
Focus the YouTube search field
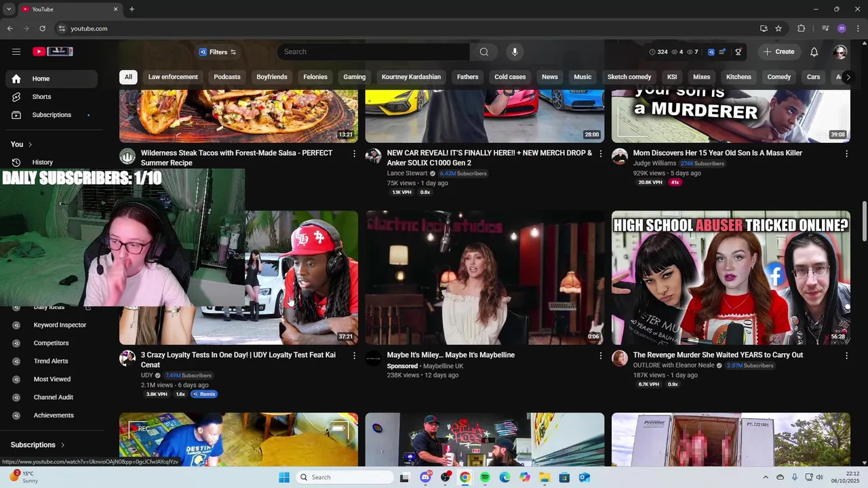click(x=373, y=52)
